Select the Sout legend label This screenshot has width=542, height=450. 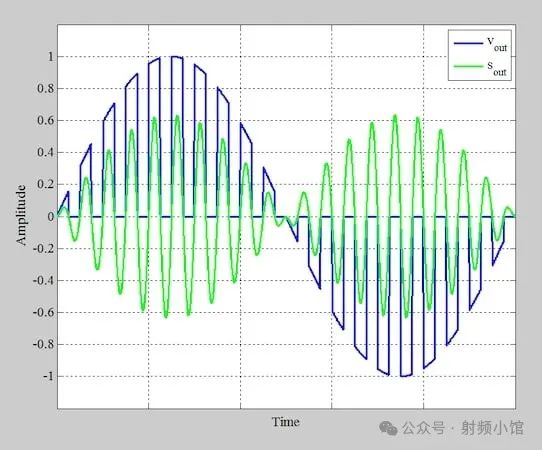click(x=497, y=68)
